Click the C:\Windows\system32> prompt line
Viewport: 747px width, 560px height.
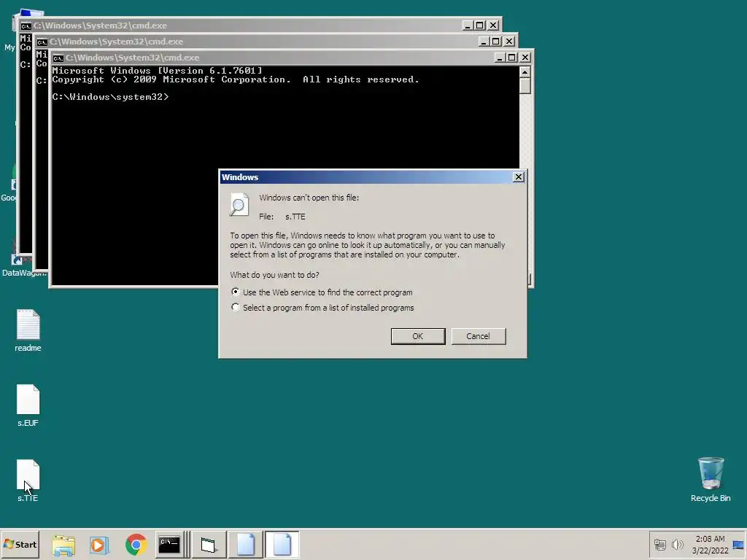click(110, 97)
